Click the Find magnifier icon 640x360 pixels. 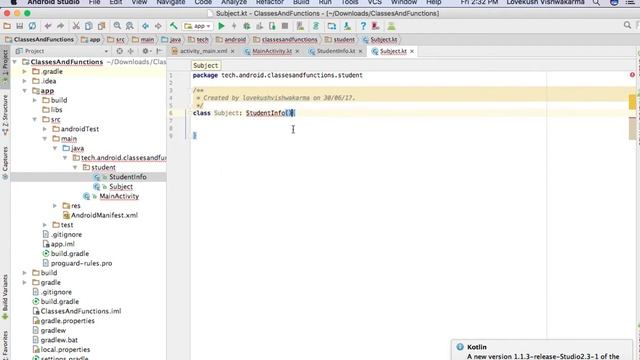pos(117,26)
